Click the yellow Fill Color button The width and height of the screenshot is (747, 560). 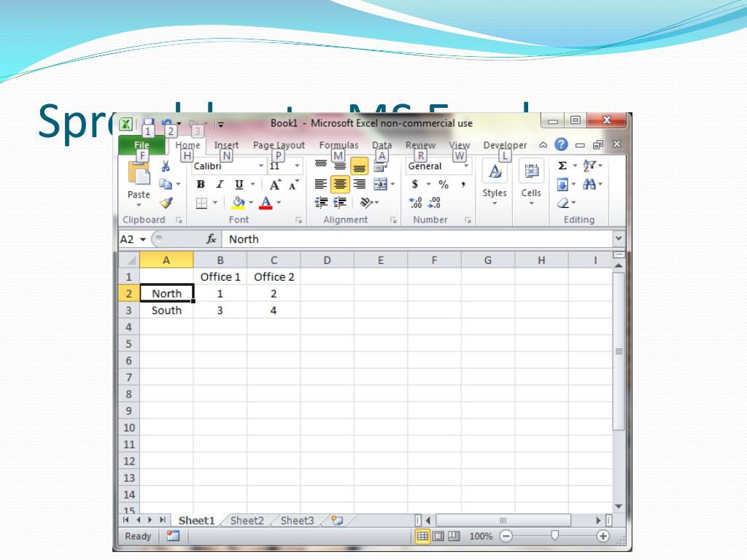pyautogui.click(x=239, y=203)
